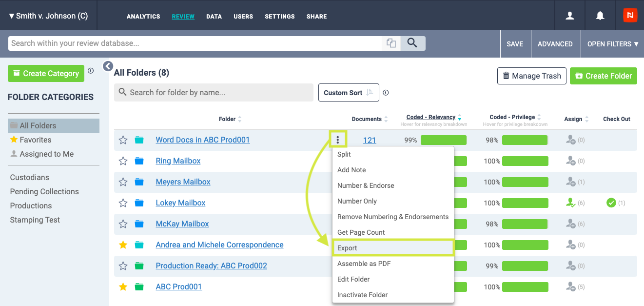Expand the Smith v. Johnson case dropdown
This screenshot has width=644, height=306.
point(48,16)
